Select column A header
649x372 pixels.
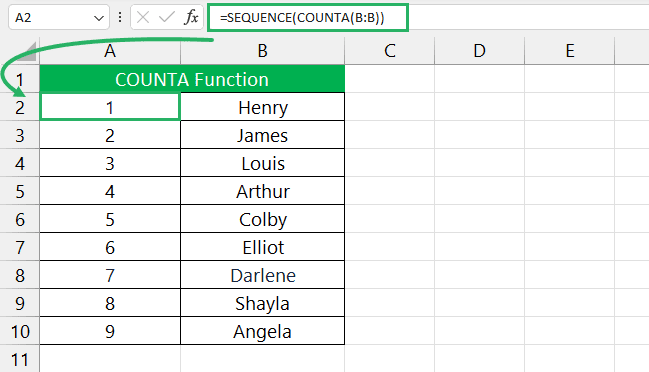(110, 51)
